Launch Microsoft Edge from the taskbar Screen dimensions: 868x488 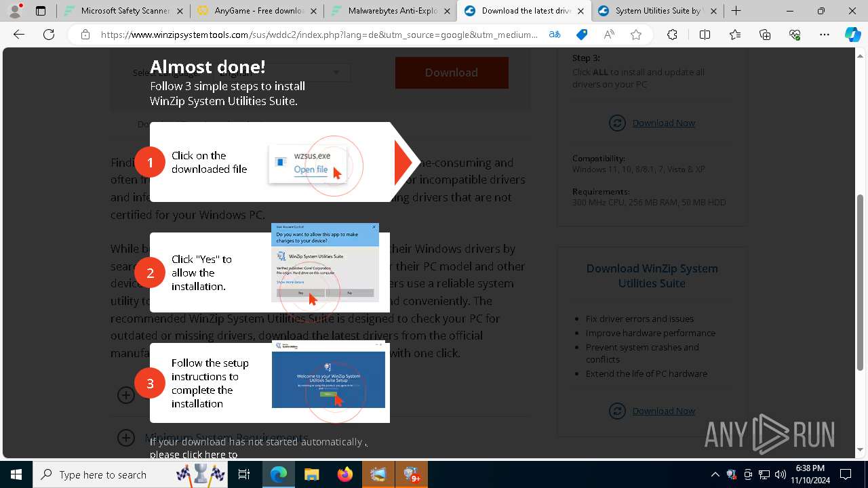[x=278, y=474]
